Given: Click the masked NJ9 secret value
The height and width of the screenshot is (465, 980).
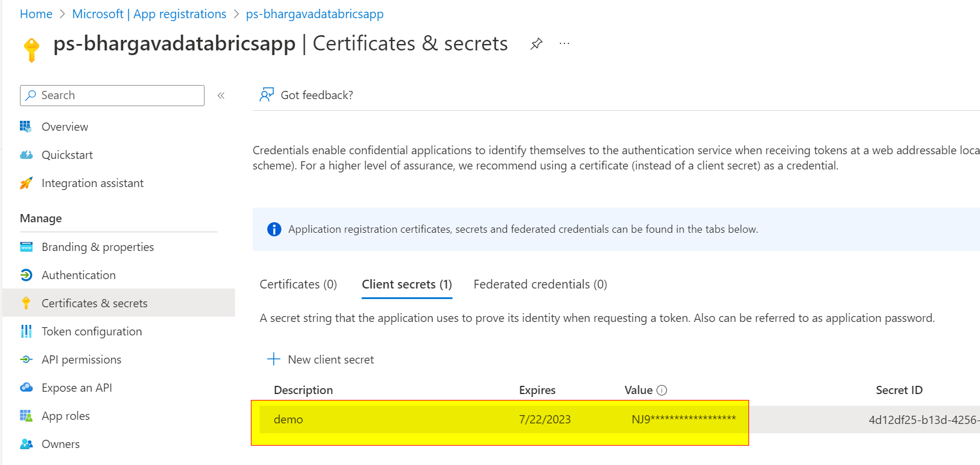Looking at the screenshot, I should (x=683, y=419).
